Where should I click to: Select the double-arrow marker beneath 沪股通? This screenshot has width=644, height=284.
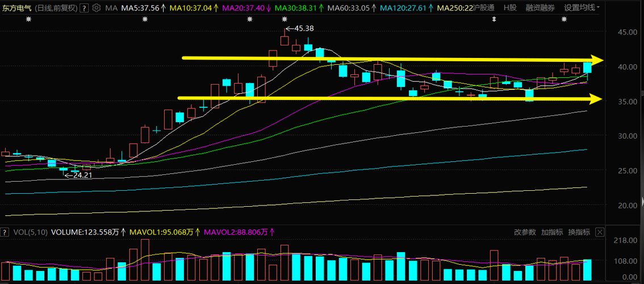tap(495, 19)
